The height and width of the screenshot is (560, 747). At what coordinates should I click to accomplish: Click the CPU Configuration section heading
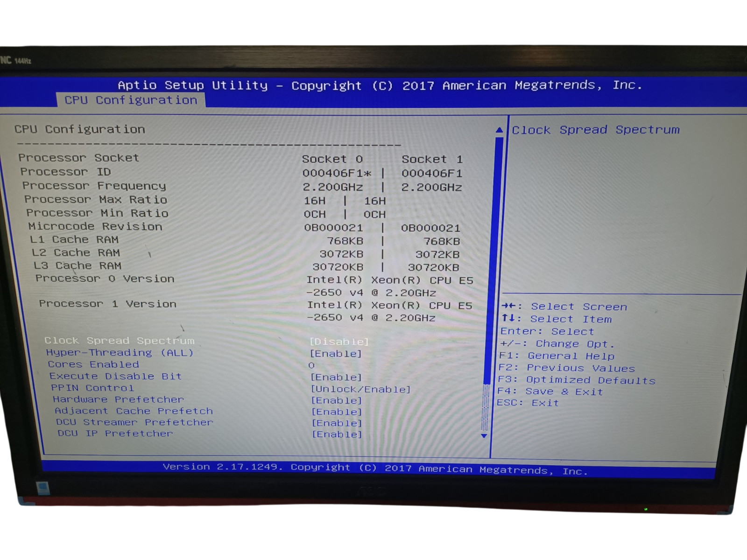[x=79, y=129]
